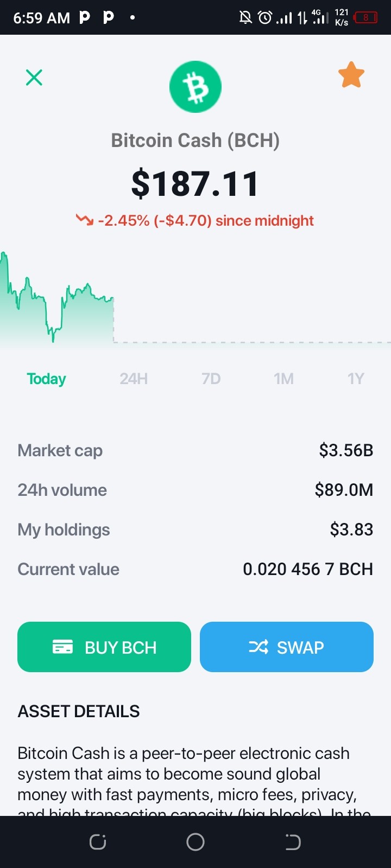Tap the Android home circle button
Image resolution: width=391 pixels, height=868 pixels.
195,842
